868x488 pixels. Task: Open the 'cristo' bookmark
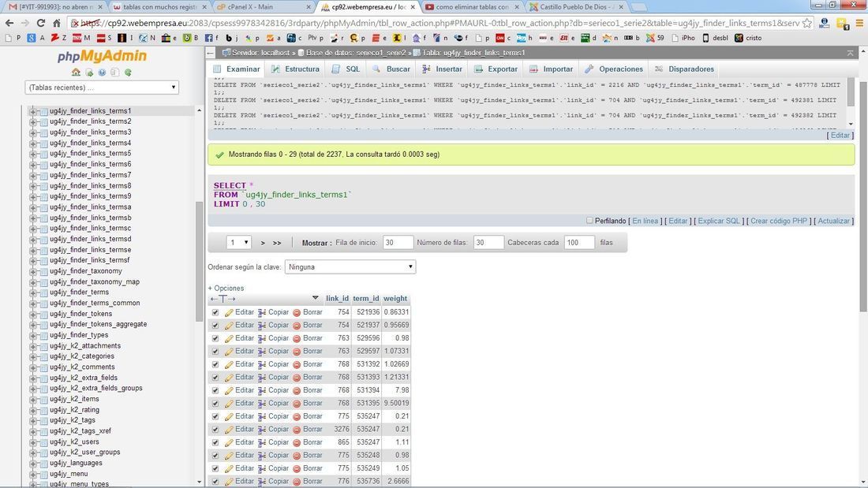tap(748, 38)
